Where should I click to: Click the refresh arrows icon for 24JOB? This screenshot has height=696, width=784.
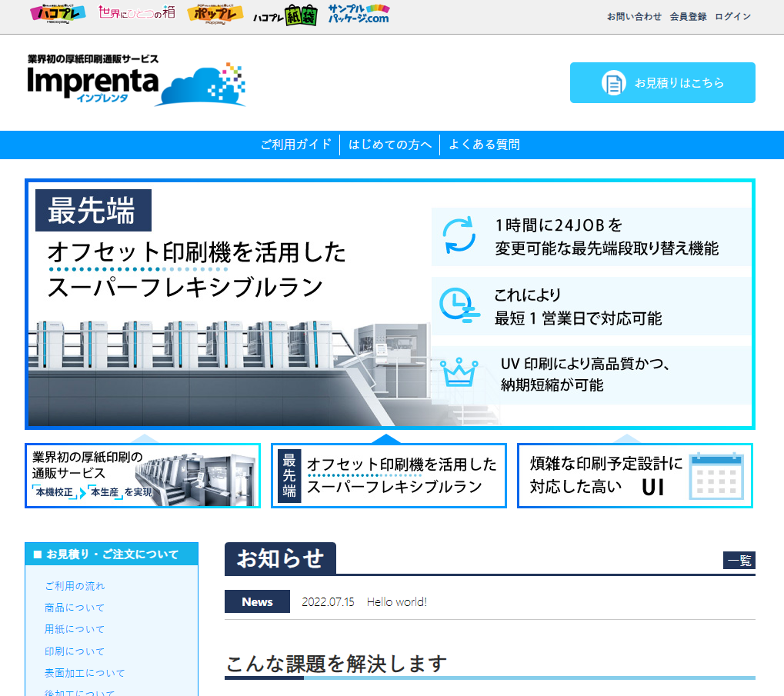tap(459, 235)
